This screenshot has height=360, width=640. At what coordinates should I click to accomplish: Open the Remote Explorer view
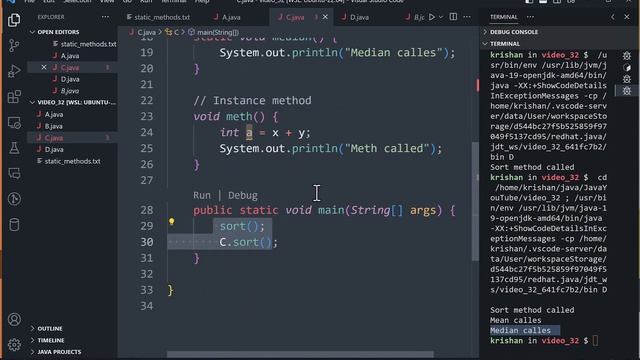pos(14,122)
